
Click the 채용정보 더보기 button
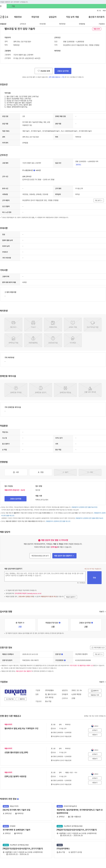coord(95,695)
